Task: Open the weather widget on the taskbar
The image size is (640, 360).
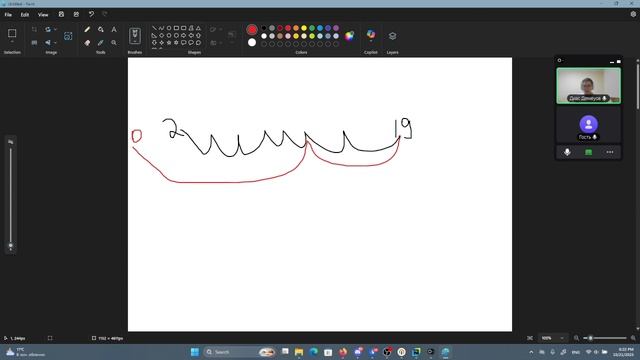Action: [x=25, y=352]
